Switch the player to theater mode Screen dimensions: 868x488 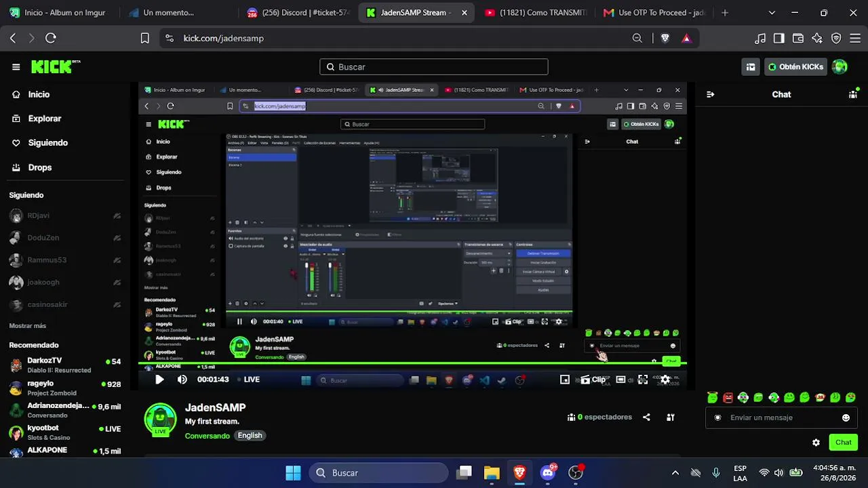(620, 380)
